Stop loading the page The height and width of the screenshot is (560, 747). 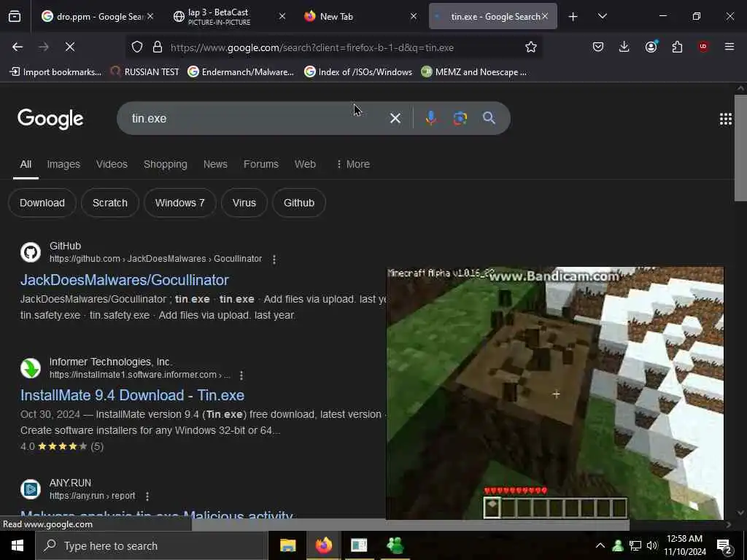[x=69, y=47]
